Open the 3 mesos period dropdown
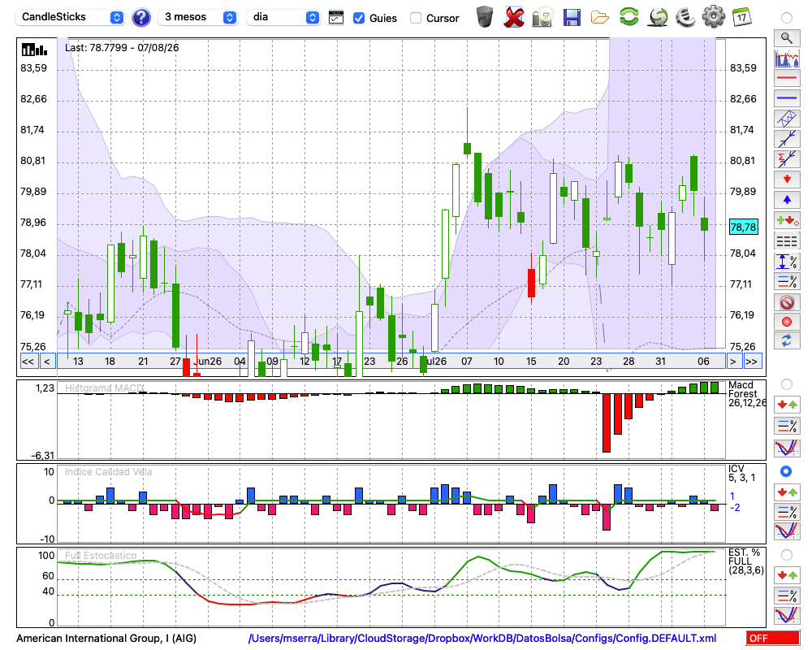The width and height of the screenshot is (812, 650). [x=197, y=17]
